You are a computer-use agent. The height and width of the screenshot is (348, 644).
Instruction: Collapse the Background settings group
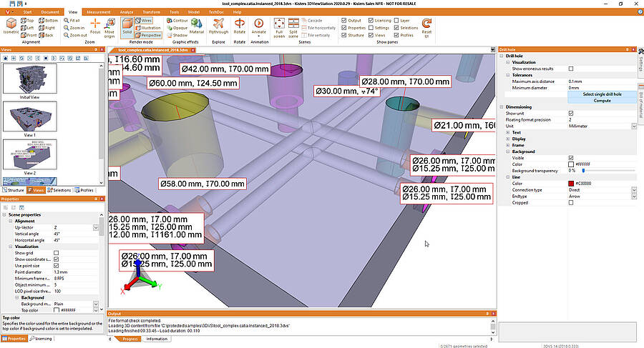(507, 151)
